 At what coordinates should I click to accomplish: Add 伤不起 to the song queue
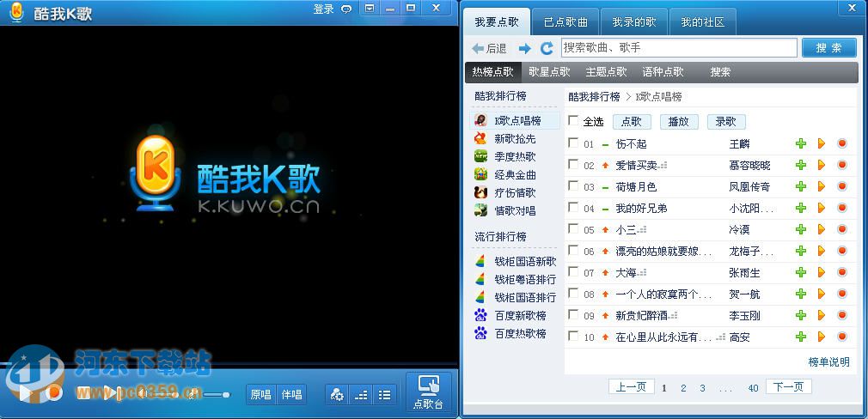coord(800,143)
